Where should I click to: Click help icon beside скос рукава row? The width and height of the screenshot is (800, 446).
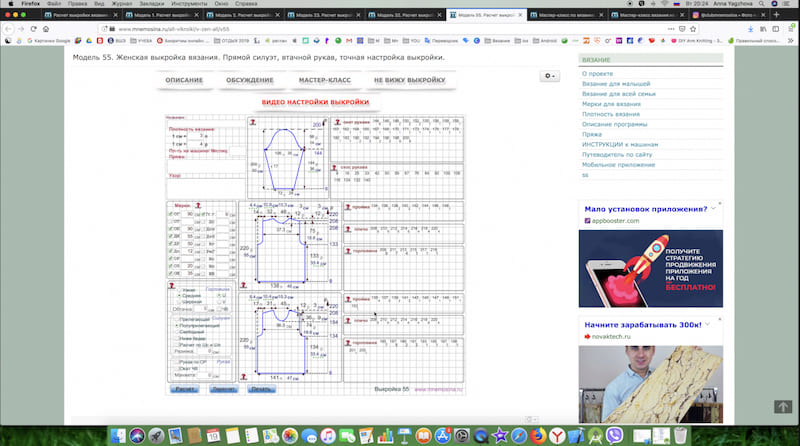tap(335, 167)
